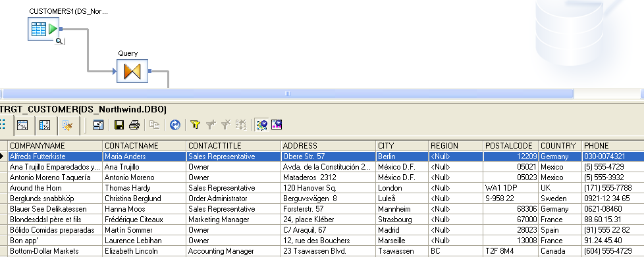
Task: Select the BC region cell
Action: pos(456,251)
